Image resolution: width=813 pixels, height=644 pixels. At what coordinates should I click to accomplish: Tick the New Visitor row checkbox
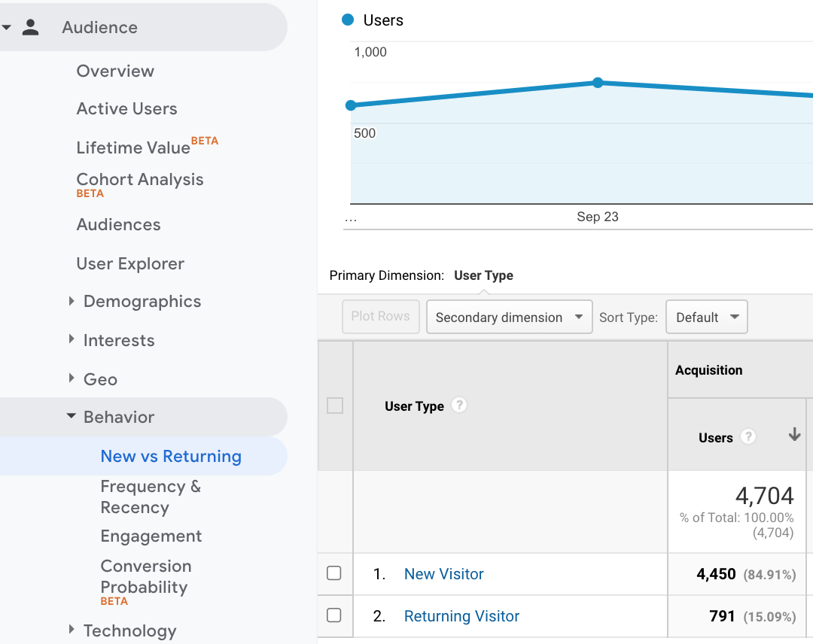click(x=334, y=573)
